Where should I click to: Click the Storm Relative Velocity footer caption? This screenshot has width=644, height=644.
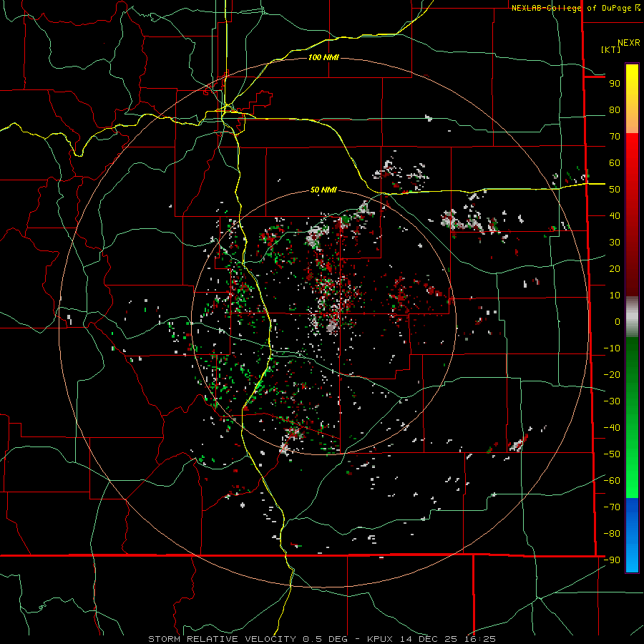[321, 639]
